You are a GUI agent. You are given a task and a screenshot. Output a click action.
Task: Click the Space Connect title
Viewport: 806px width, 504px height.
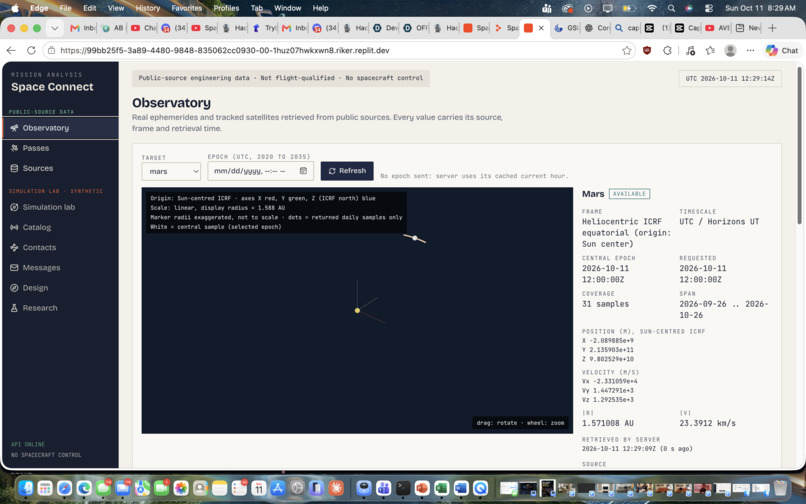pyautogui.click(x=52, y=87)
